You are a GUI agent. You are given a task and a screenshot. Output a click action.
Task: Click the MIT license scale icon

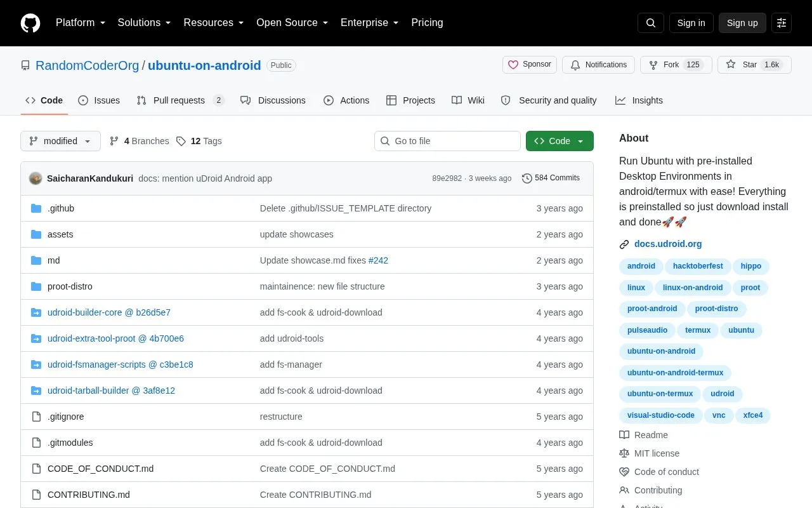(x=624, y=453)
